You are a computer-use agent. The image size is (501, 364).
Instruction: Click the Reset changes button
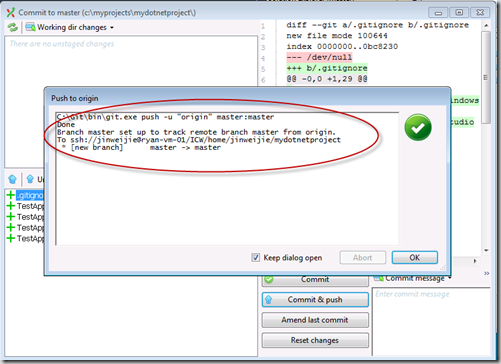tap(315, 340)
